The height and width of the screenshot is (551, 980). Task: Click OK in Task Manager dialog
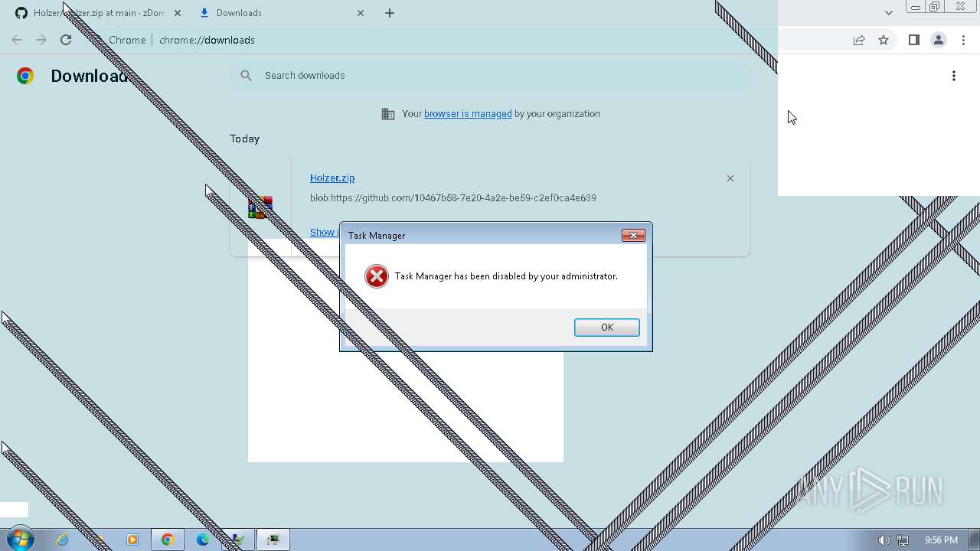coord(606,328)
